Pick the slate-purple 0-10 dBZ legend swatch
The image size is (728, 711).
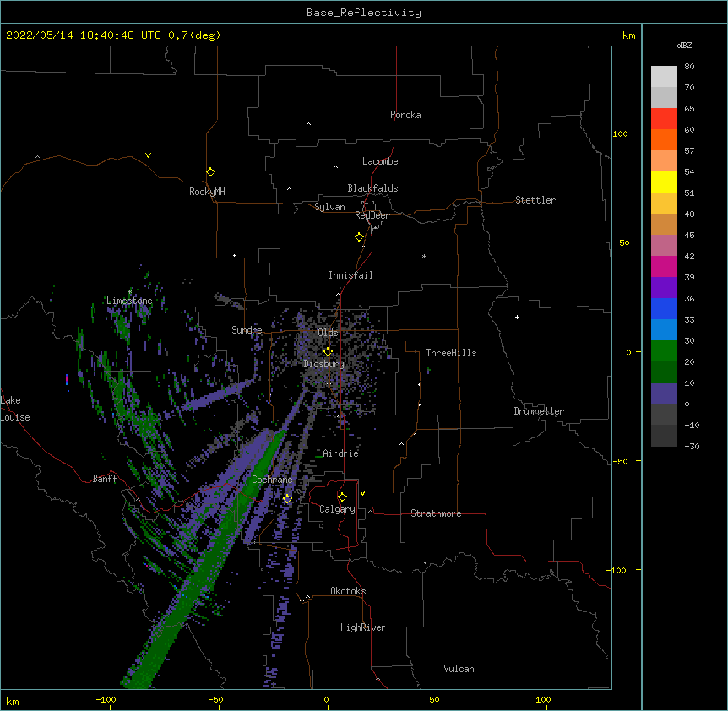point(664,393)
